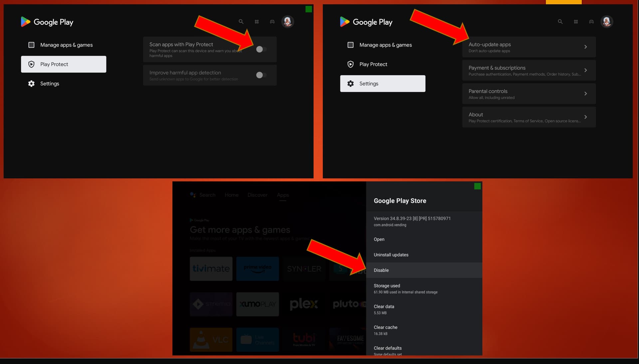Switch to Discover tab on TV home
639x364 pixels.
point(257,195)
